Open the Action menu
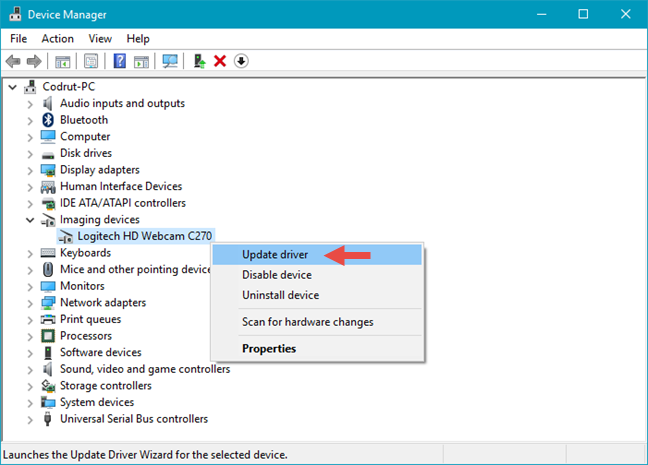 [57, 39]
